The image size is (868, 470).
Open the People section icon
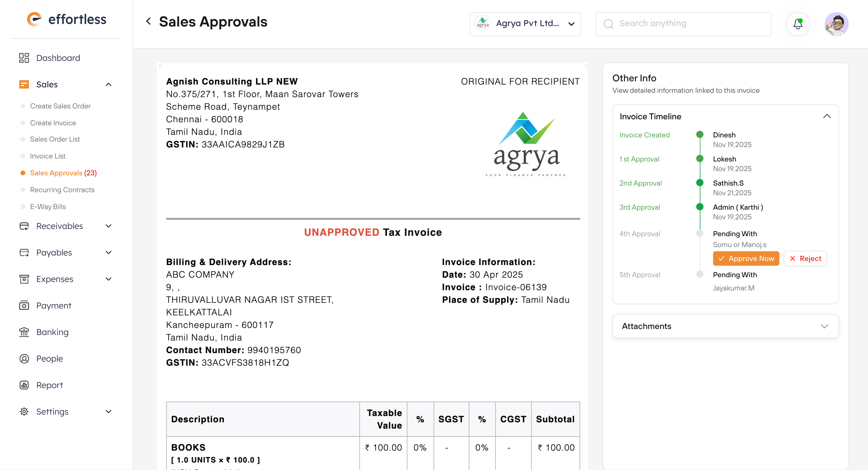pos(24,359)
